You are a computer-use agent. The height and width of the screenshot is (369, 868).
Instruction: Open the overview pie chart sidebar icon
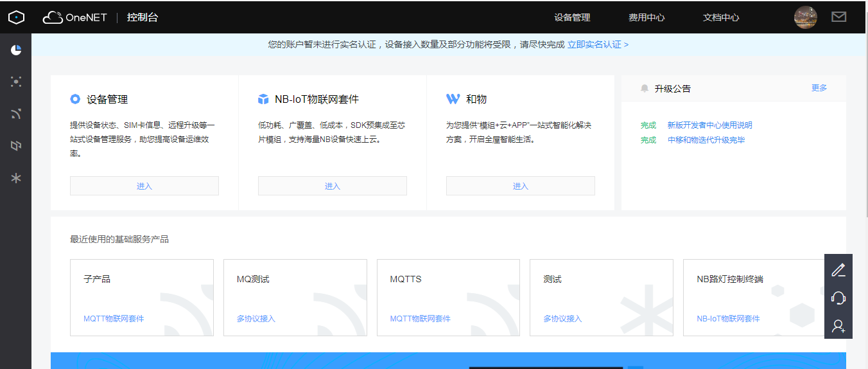pyautogui.click(x=16, y=50)
